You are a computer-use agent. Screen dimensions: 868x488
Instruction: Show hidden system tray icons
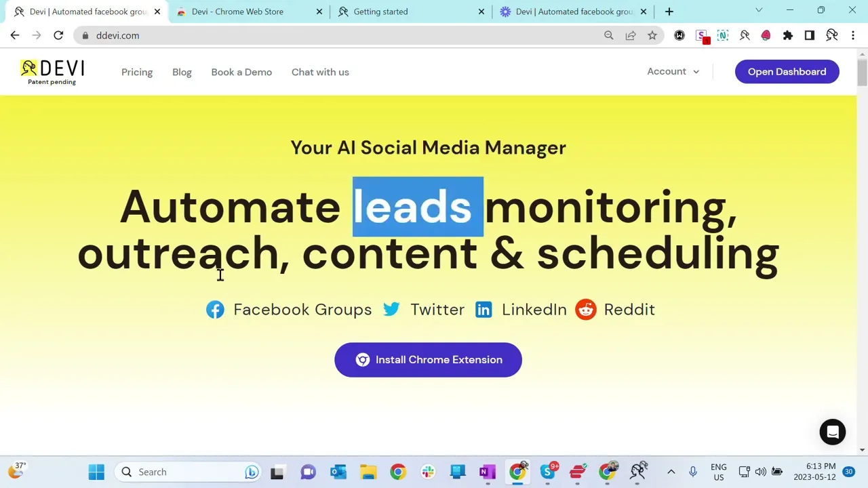click(x=671, y=472)
